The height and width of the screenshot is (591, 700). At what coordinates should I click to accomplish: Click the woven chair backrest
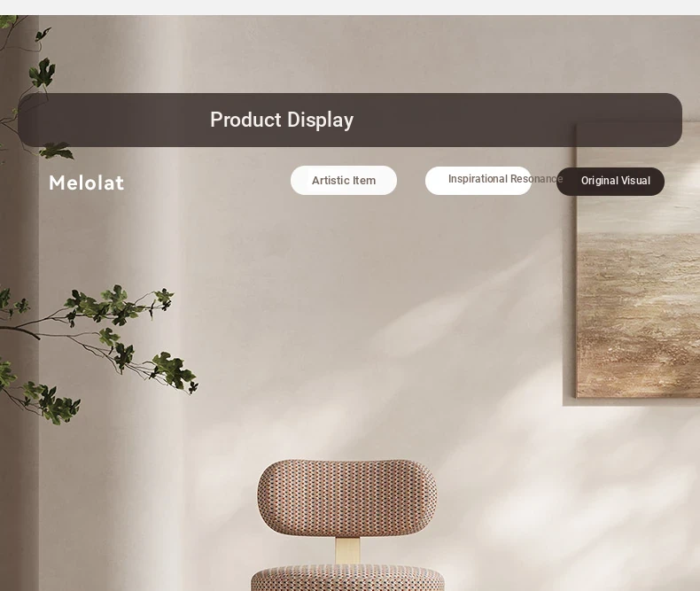coord(346,498)
